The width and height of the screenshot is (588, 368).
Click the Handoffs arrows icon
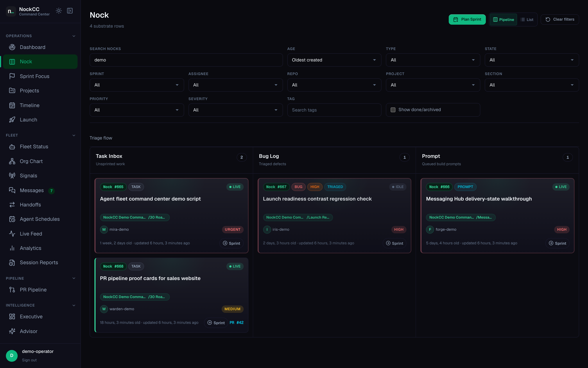(12, 205)
